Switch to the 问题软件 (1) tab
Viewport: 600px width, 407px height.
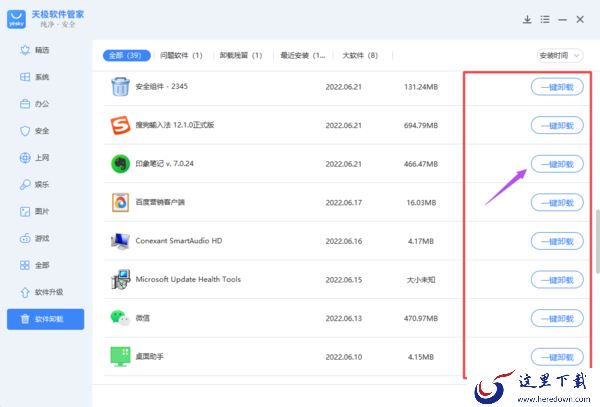[181, 55]
